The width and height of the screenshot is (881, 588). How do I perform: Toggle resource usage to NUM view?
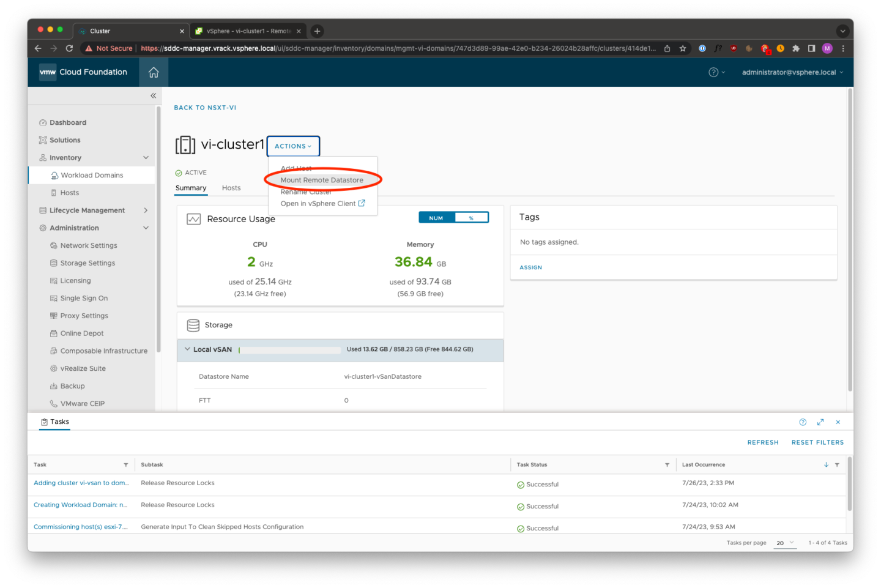(436, 217)
